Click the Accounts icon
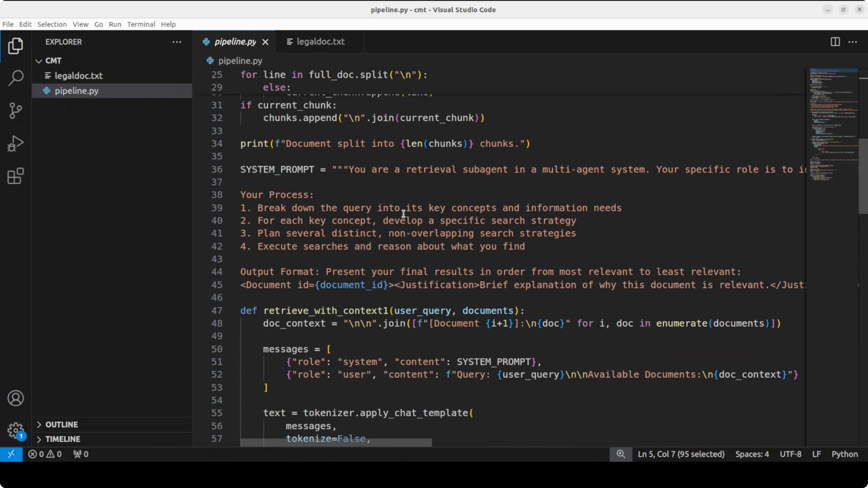The image size is (868, 488). (16, 398)
